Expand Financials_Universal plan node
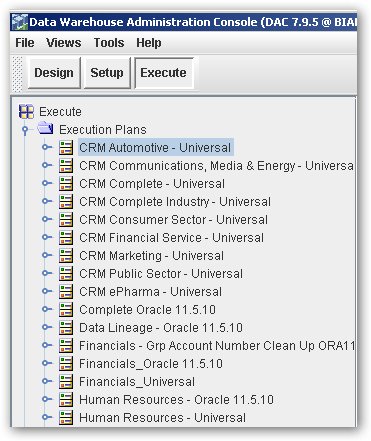This screenshot has width=371, height=441. 47,381
